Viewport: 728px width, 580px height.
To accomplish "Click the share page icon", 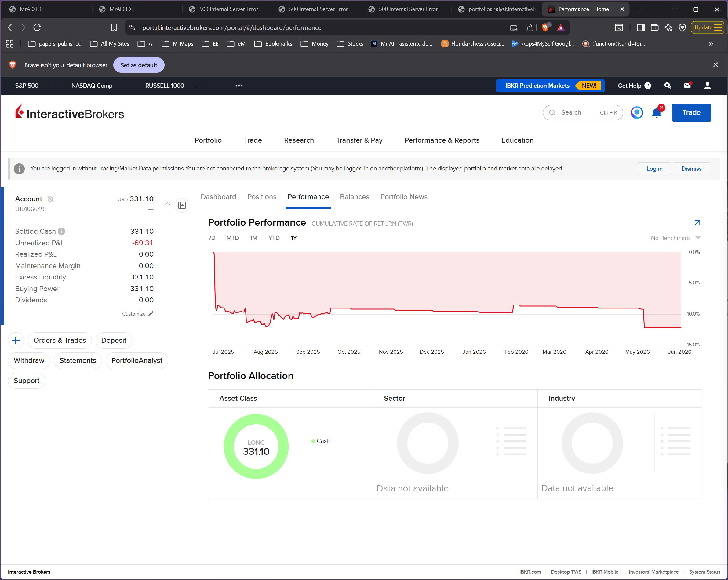I will 529,28.
